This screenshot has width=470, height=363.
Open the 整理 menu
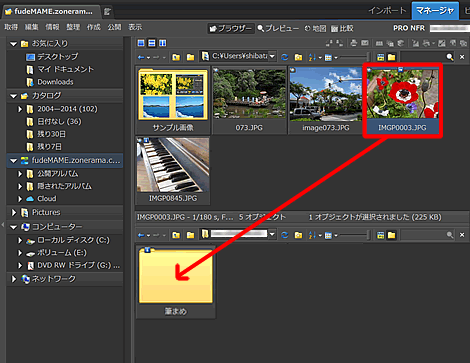click(x=73, y=27)
